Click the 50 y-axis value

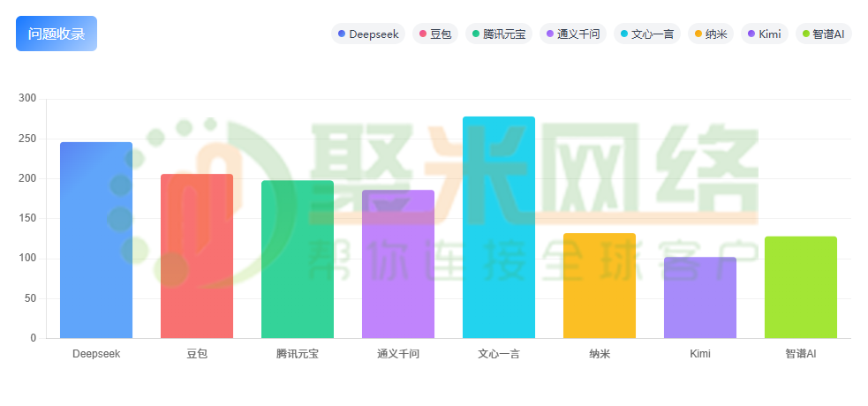coord(30,298)
